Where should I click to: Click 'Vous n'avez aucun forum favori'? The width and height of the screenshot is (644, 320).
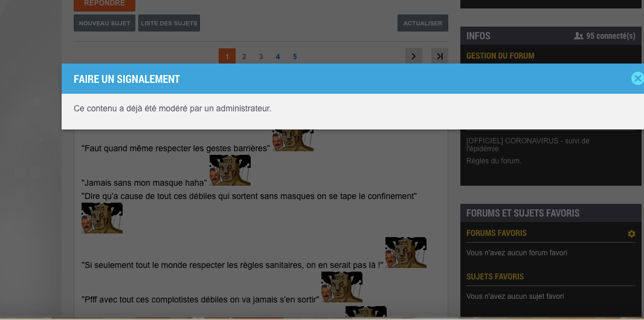tap(517, 252)
